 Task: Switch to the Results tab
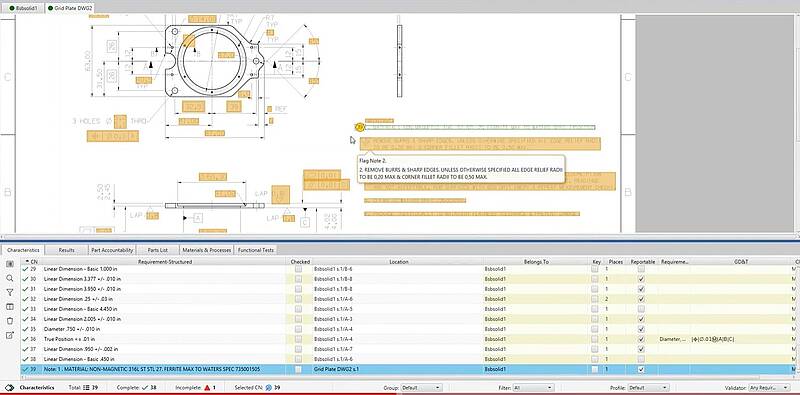pyautogui.click(x=66, y=250)
